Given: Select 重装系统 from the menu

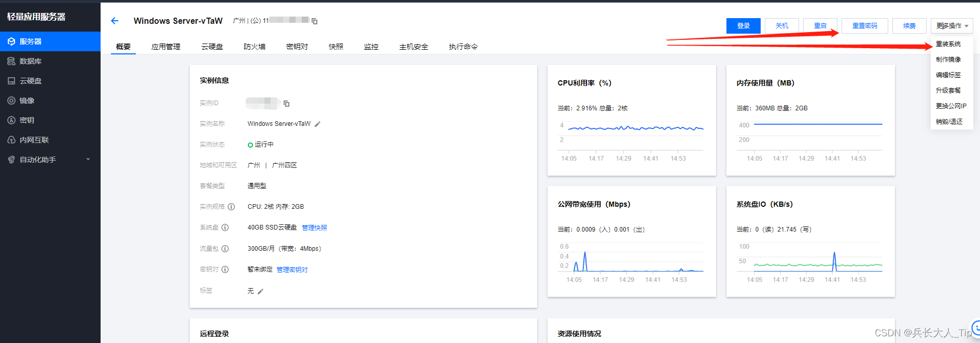Looking at the screenshot, I should (x=948, y=44).
